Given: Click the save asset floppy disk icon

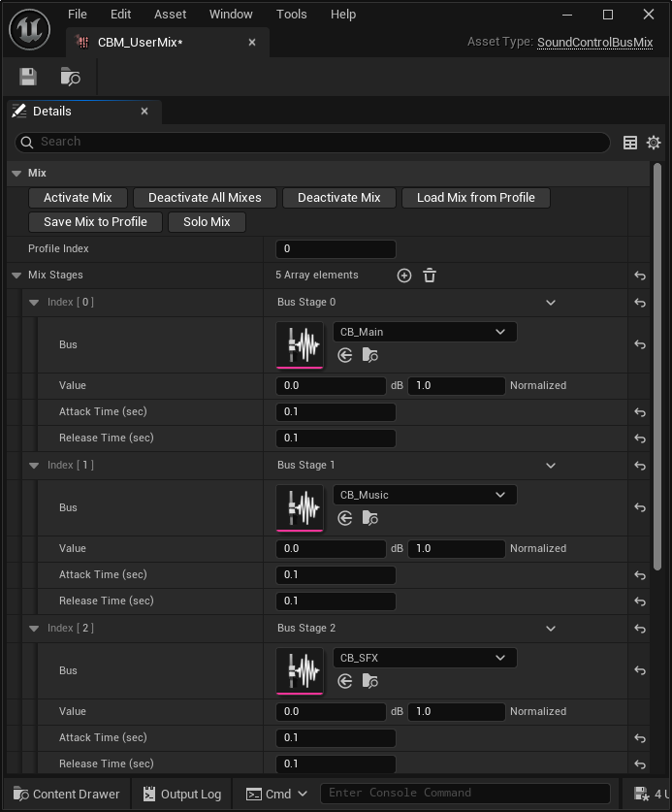Looking at the screenshot, I should pyautogui.click(x=28, y=77).
